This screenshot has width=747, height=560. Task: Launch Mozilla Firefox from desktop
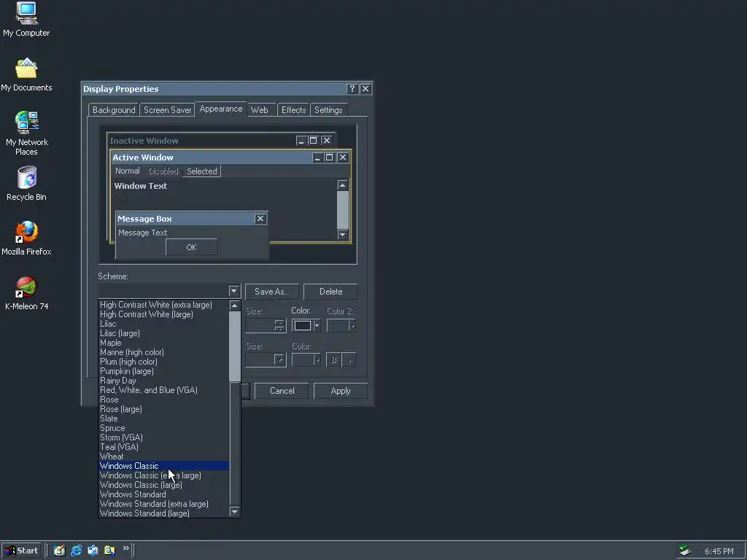pyautogui.click(x=27, y=238)
